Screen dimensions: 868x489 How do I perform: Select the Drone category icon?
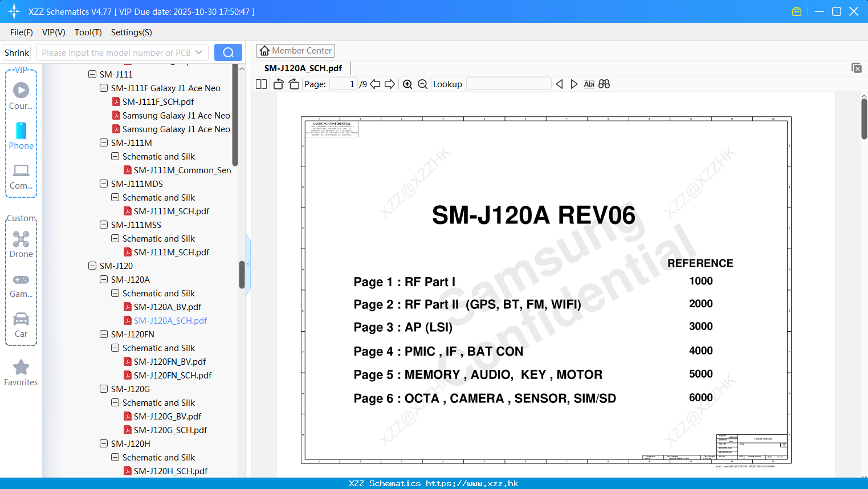tap(21, 244)
